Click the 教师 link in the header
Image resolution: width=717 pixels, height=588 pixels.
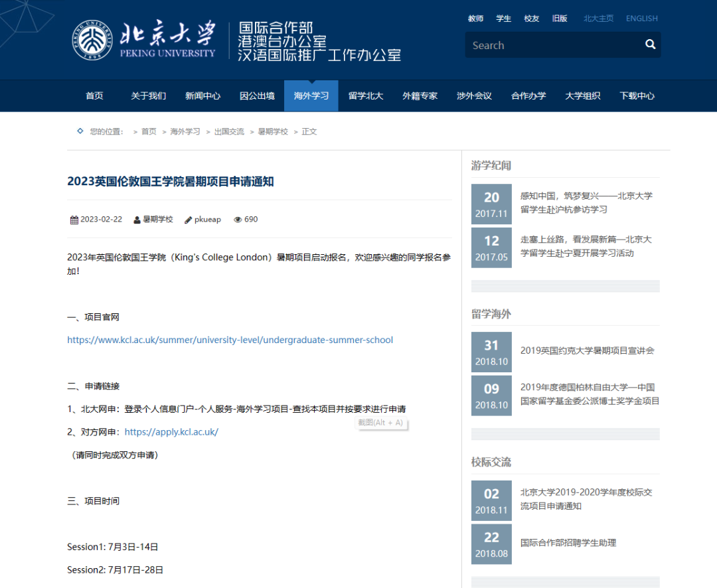[x=475, y=19]
